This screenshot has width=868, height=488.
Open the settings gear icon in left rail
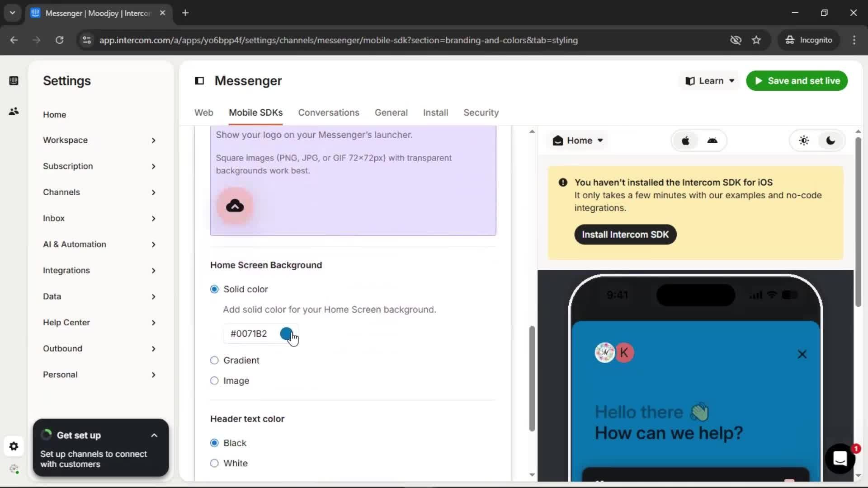[x=14, y=446]
